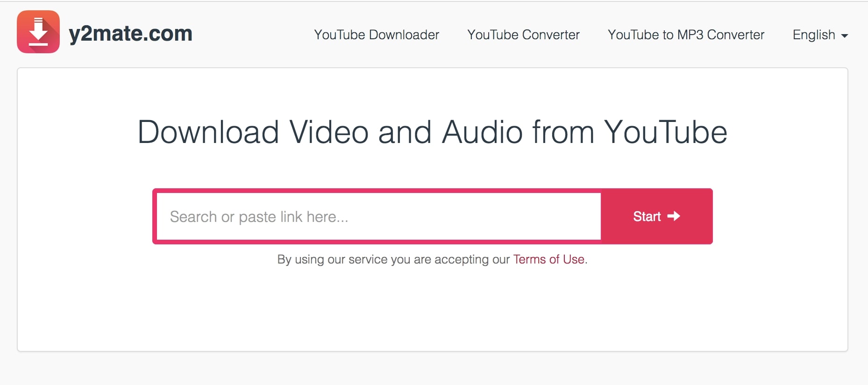868x385 pixels.
Task: Click the word 'Video' in main heading
Action: (x=329, y=132)
